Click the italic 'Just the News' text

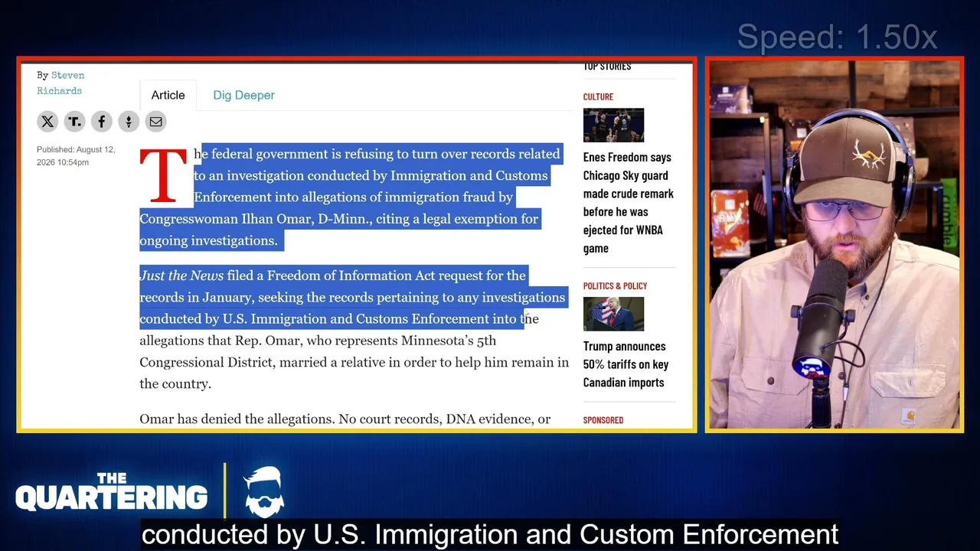[x=181, y=275]
